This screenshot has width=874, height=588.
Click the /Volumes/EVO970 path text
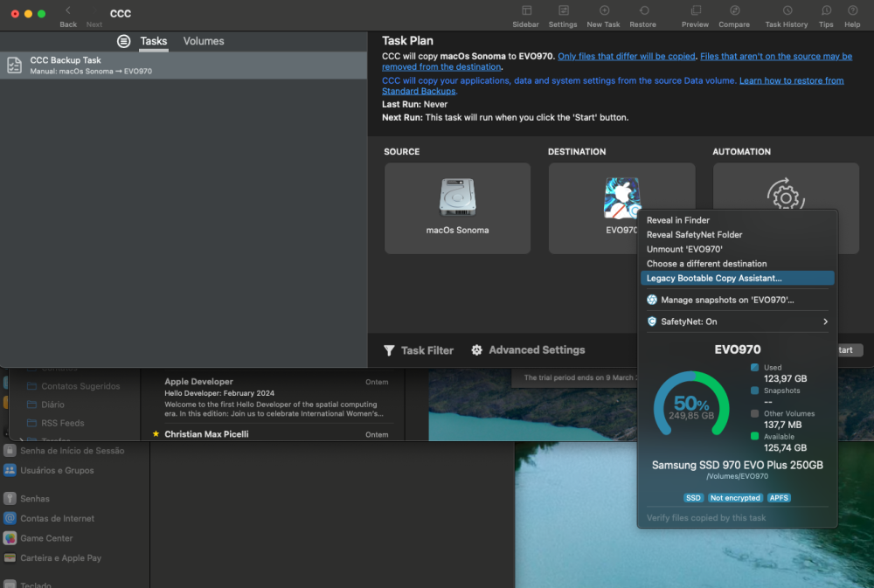(x=738, y=476)
